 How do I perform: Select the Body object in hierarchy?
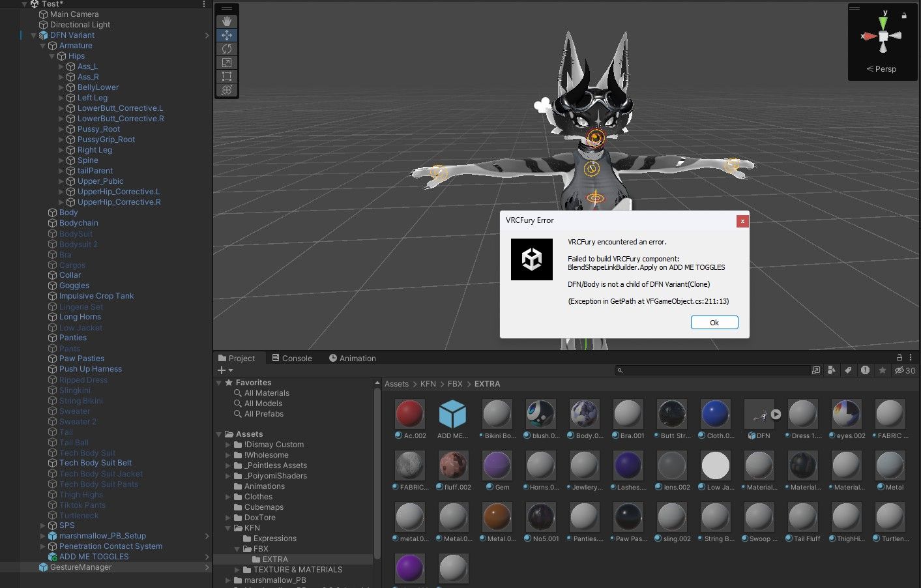click(x=68, y=213)
